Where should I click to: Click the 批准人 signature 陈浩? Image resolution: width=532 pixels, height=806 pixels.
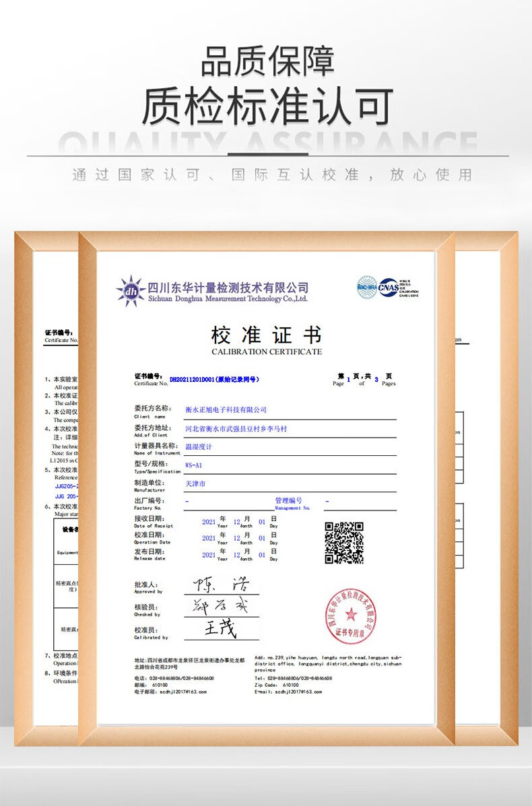(x=222, y=584)
